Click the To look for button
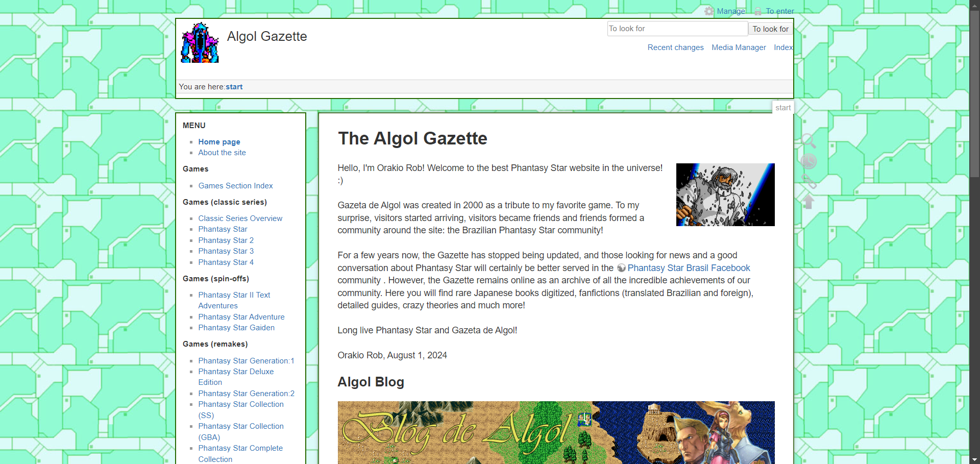 pos(770,29)
